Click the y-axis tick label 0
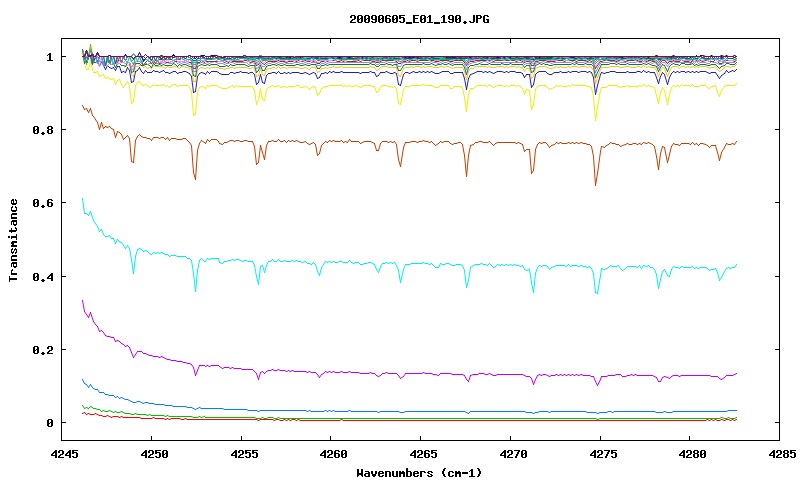Viewport: 800px width, 480px height. point(49,423)
